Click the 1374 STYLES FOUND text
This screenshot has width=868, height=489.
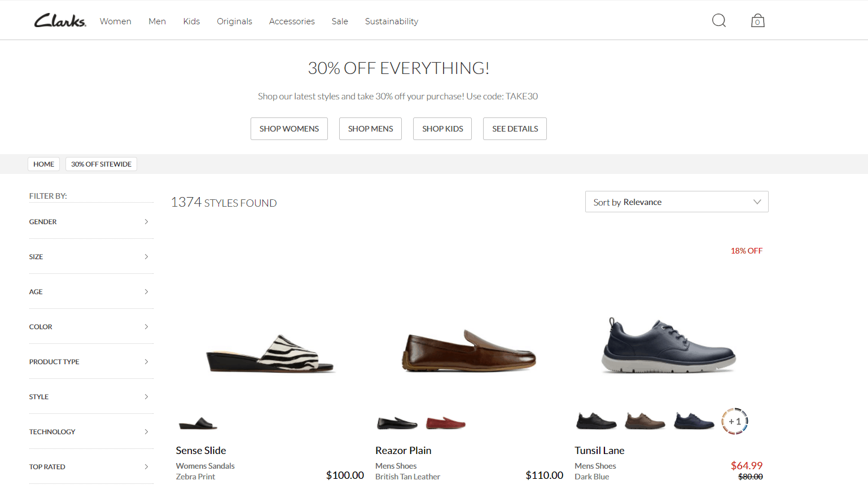click(x=223, y=202)
